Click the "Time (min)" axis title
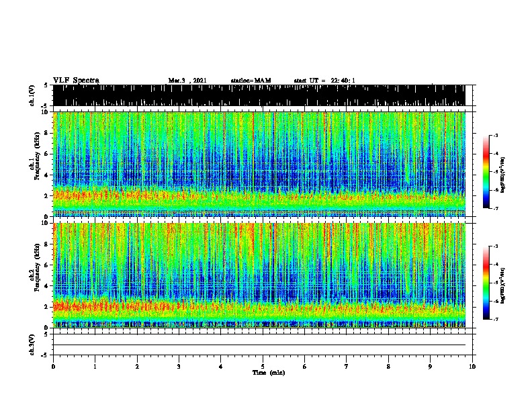Image resolution: width=532 pixels, height=411 pixels. coord(269,373)
